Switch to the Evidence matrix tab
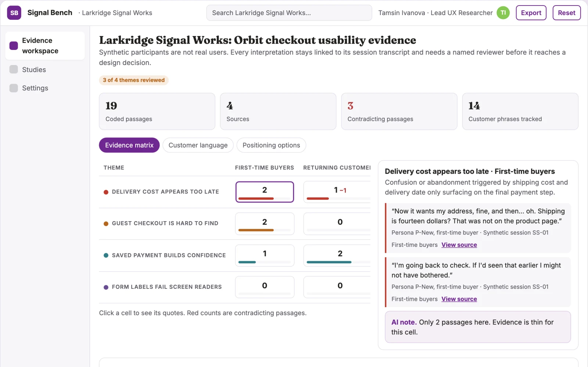 point(129,145)
